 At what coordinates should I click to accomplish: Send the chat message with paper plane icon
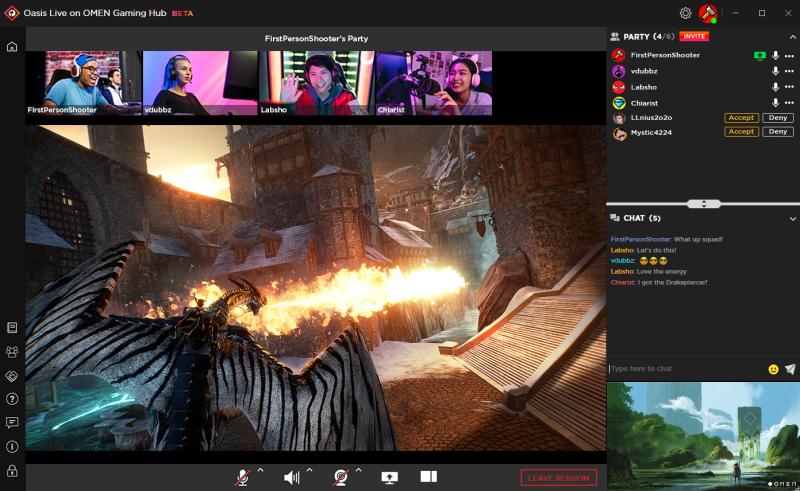pyautogui.click(x=790, y=369)
